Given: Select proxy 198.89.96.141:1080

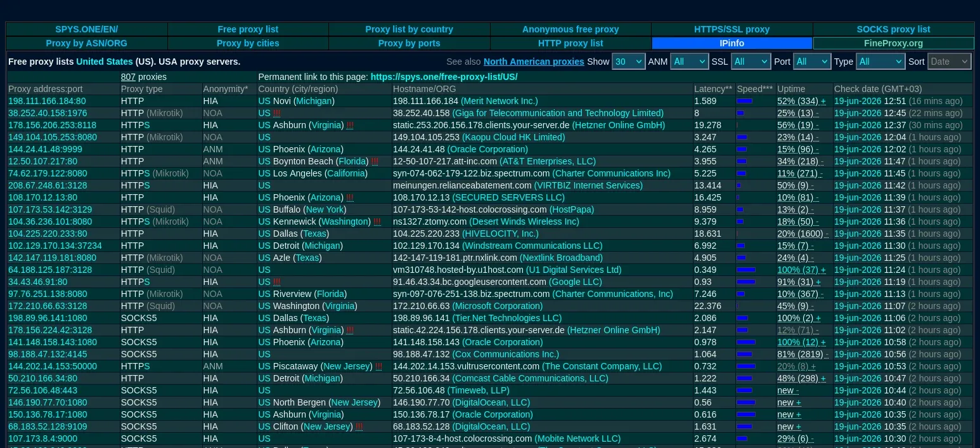Looking at the screenshot, I should [x=48, y=318].
